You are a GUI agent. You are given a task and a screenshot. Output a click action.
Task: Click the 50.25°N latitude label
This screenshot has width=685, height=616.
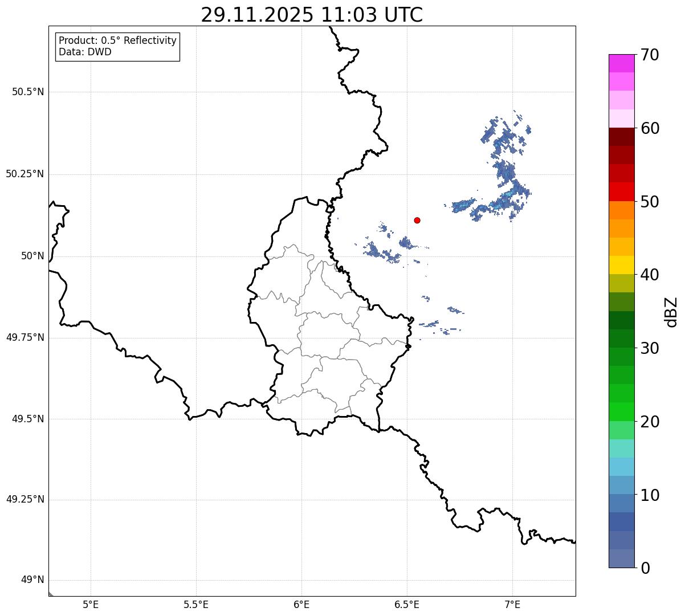[x=25, y=174]
